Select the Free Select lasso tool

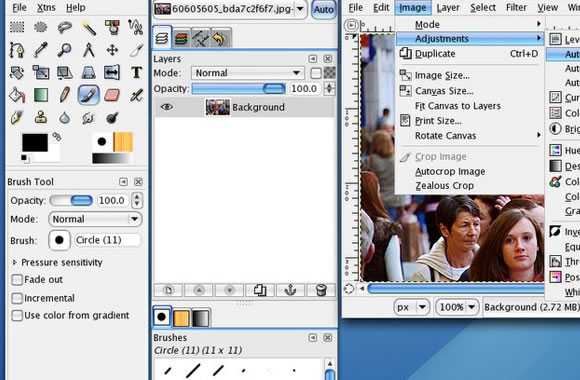(65, 27)
